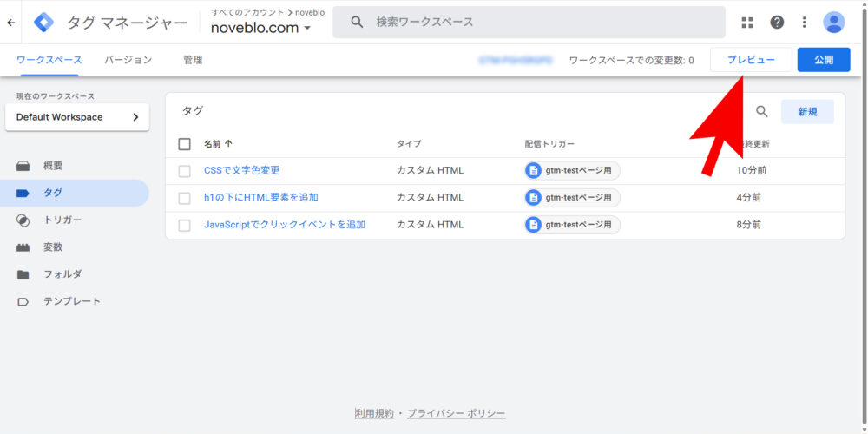Image resolution: width=868 pixels, height=434 pixels.
Task: Click the Tag Manager logo icon
Action: point(43,23)
